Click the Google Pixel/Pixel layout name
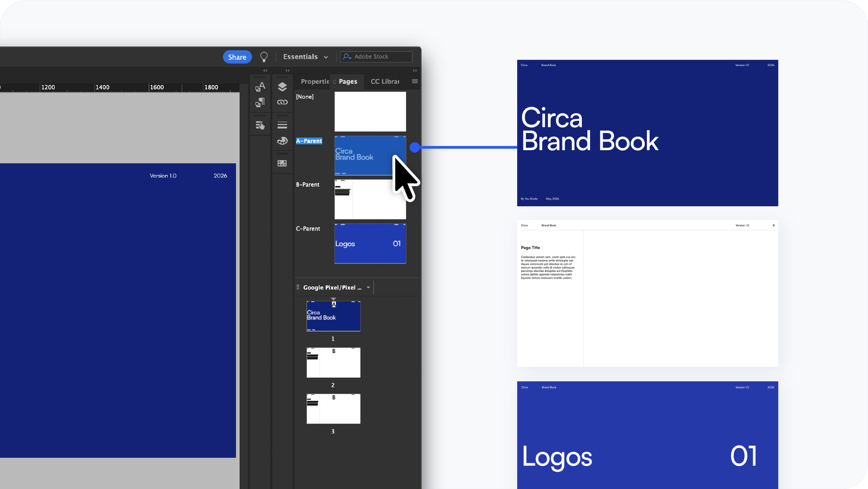868x489 pixels. click(332, 288)
